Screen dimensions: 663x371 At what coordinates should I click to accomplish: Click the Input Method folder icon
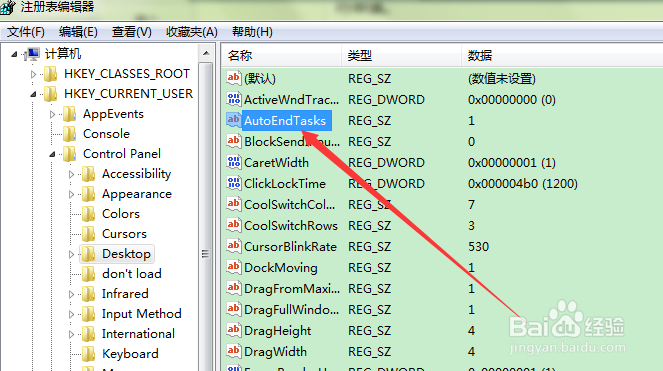[x=88, y=314]
